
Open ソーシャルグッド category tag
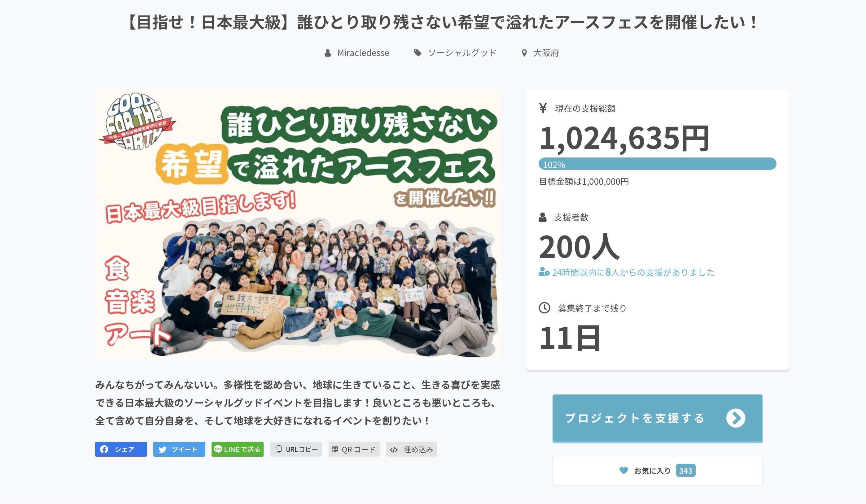pos(462,53)
